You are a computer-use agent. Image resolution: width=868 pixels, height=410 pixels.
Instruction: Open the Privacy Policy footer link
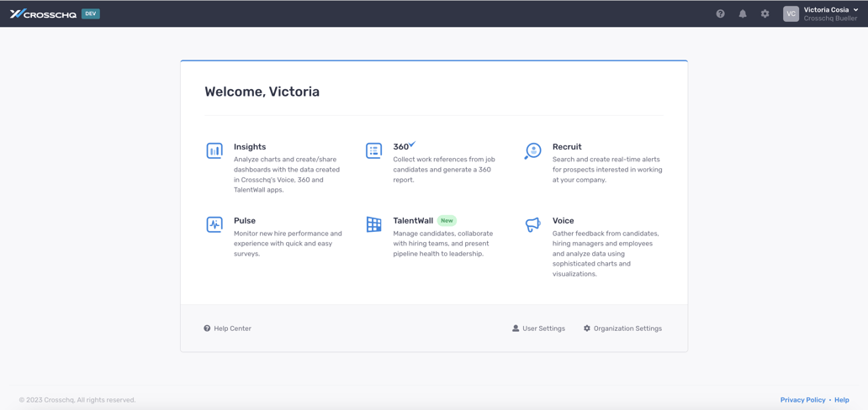coord(802,400)
